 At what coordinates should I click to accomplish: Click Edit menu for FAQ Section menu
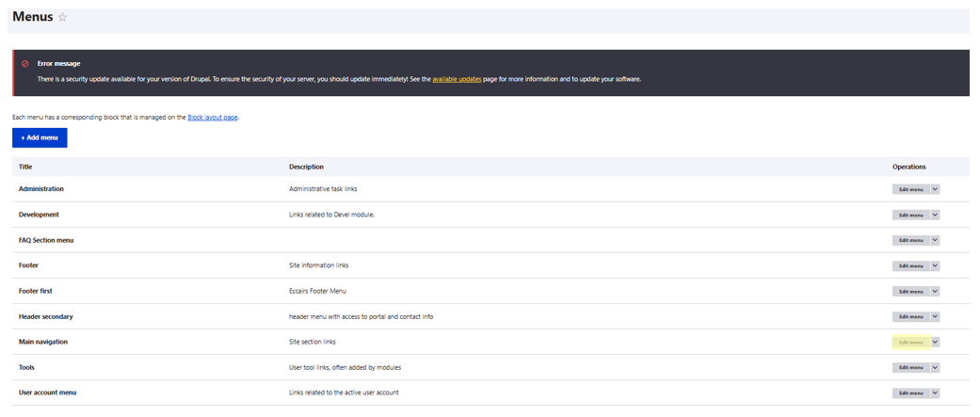(x=910, y=240)
